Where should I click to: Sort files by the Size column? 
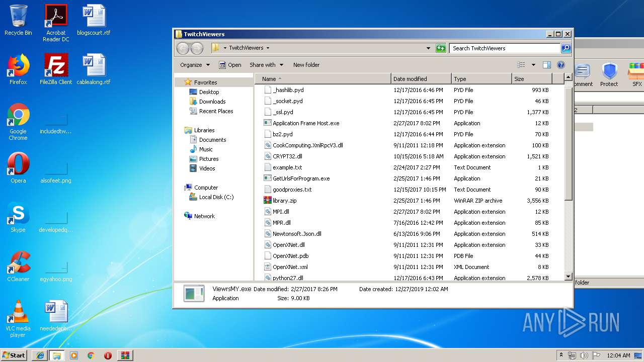[x=532, y=79]
